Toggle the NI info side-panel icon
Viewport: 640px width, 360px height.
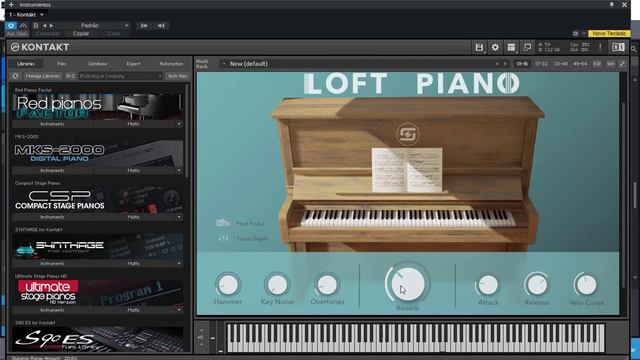618,47
